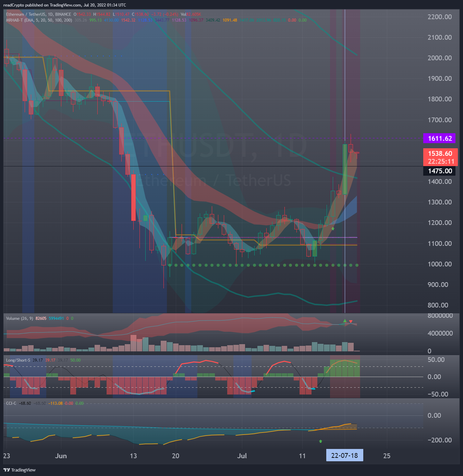Click the 3409.42 MRHAB-T value
The width and height of the screenshot is (463, 476).
coord(213,20)
